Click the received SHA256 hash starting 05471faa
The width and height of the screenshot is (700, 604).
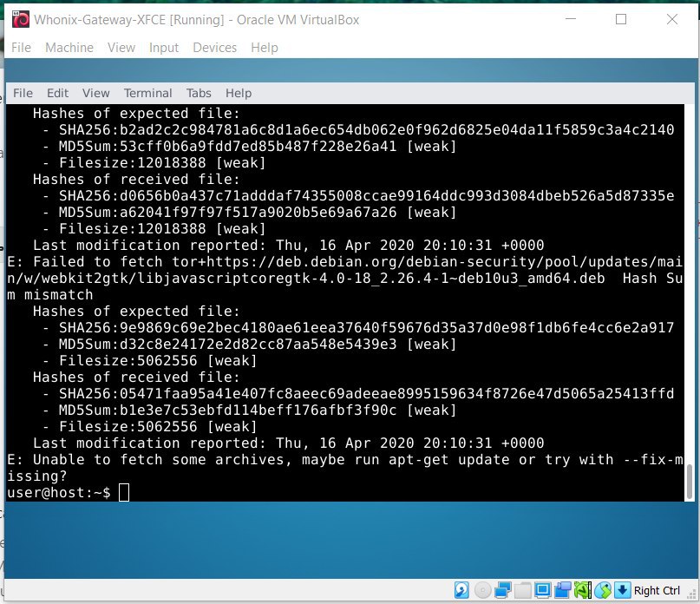(x=397, y=394)
